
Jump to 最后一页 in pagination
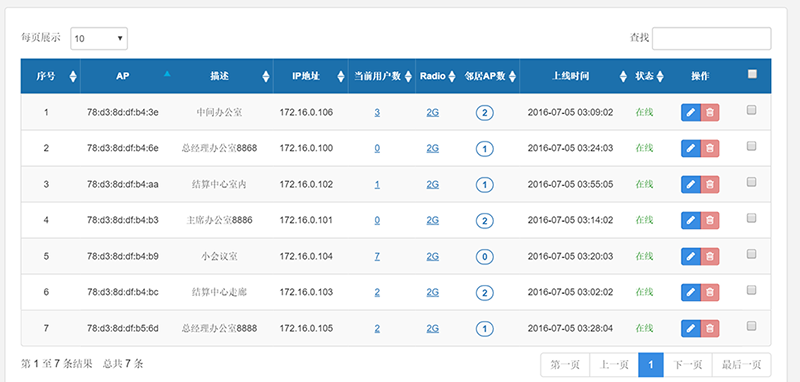point(741,365)
